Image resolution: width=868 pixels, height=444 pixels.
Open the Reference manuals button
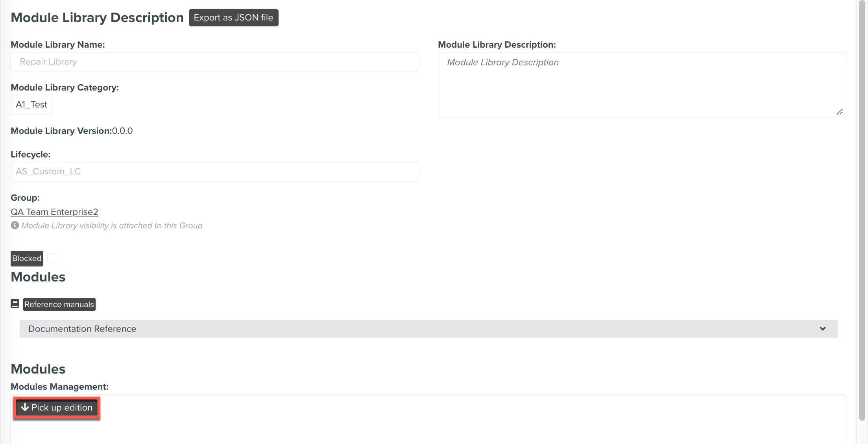(59, 304)
